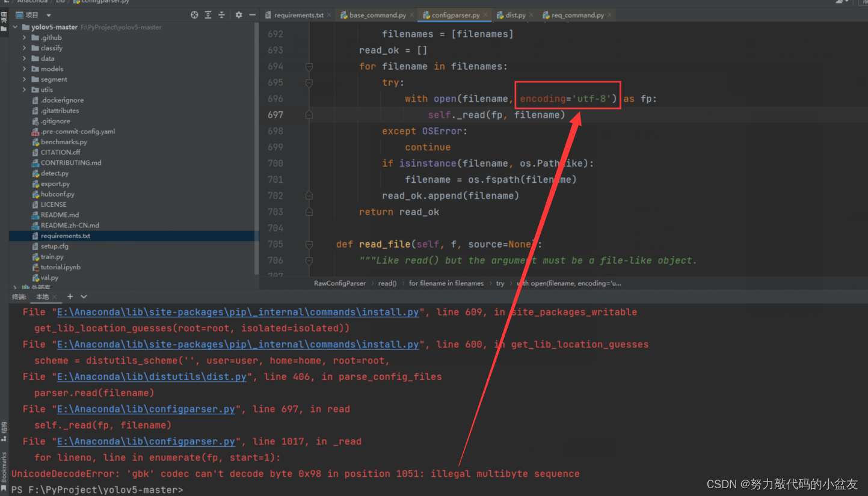Add a new terminal session with plus

(70, 296)
